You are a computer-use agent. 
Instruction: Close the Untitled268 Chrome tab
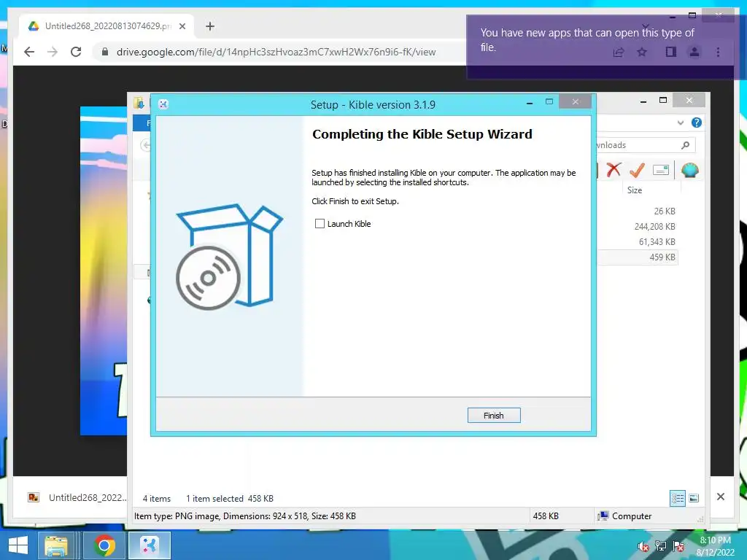point(182,26)
